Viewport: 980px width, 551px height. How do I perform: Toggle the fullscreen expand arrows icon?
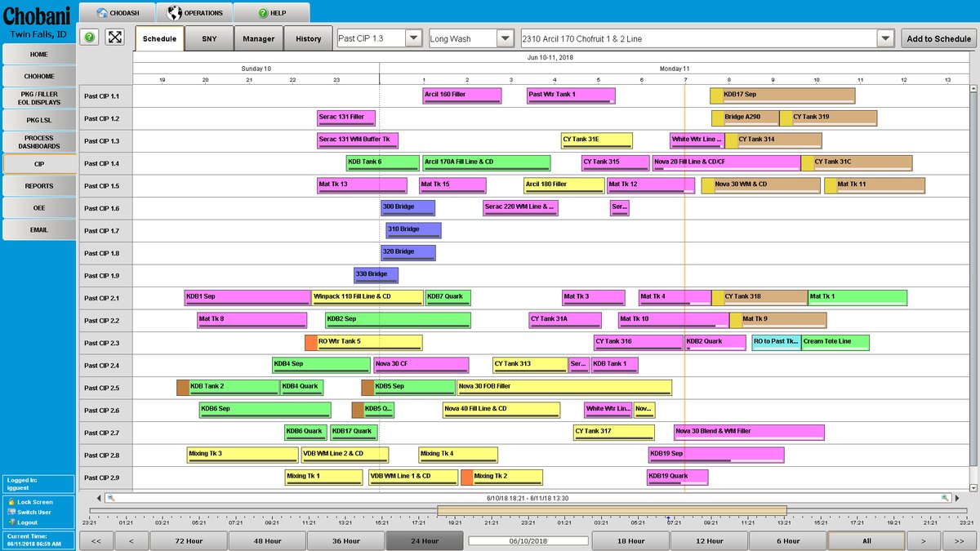click(115, 38)
